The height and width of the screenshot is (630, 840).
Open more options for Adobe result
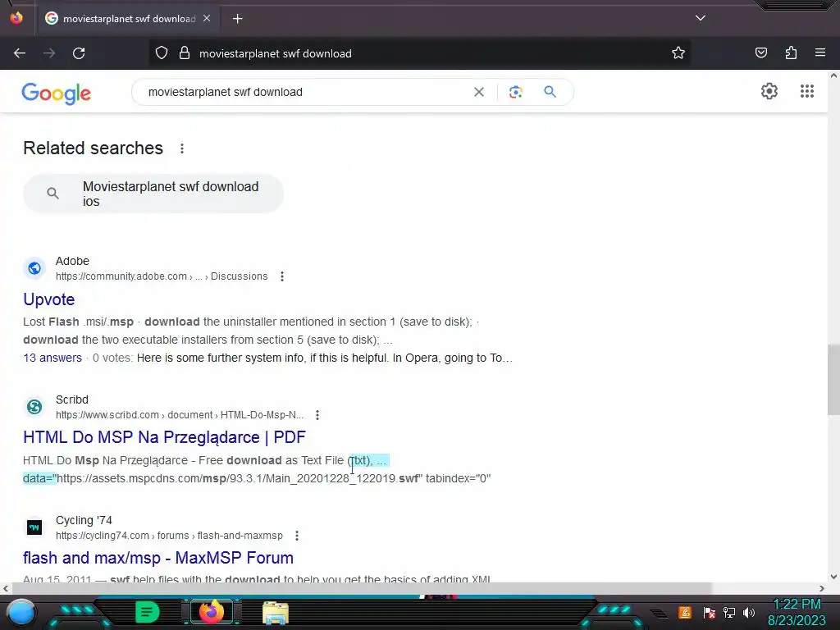tap(282, 276)
